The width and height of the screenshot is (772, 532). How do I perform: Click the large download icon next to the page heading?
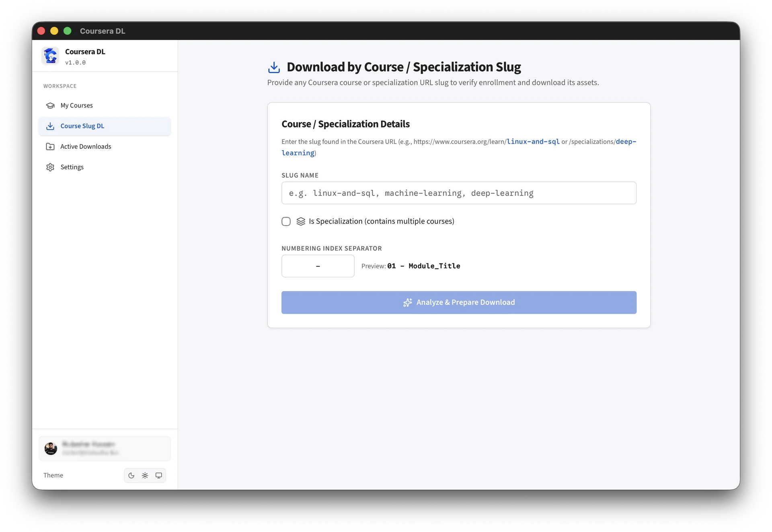point(274,67)
